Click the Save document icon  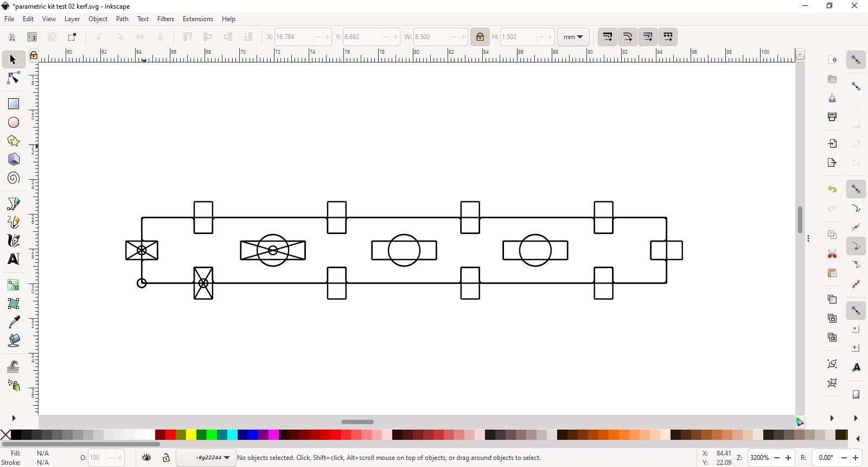(x=832, y=98)
